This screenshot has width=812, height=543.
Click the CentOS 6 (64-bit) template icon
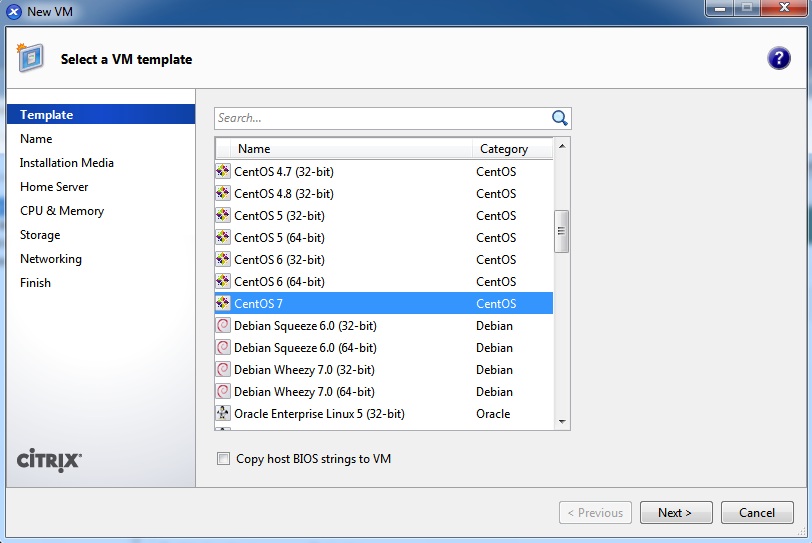(x=223, y=281)
